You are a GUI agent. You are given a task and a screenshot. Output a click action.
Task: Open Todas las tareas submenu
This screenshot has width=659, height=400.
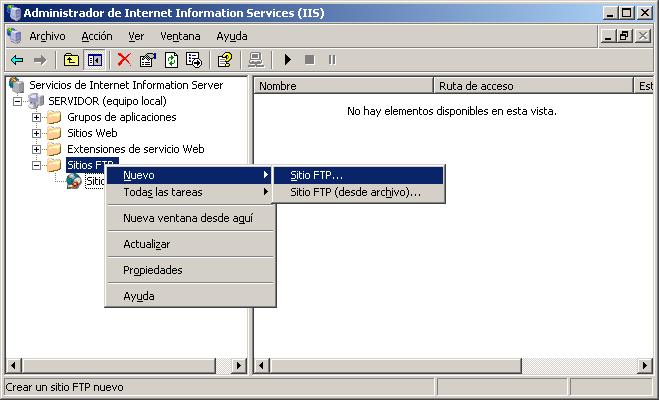[x=190, y=192]
